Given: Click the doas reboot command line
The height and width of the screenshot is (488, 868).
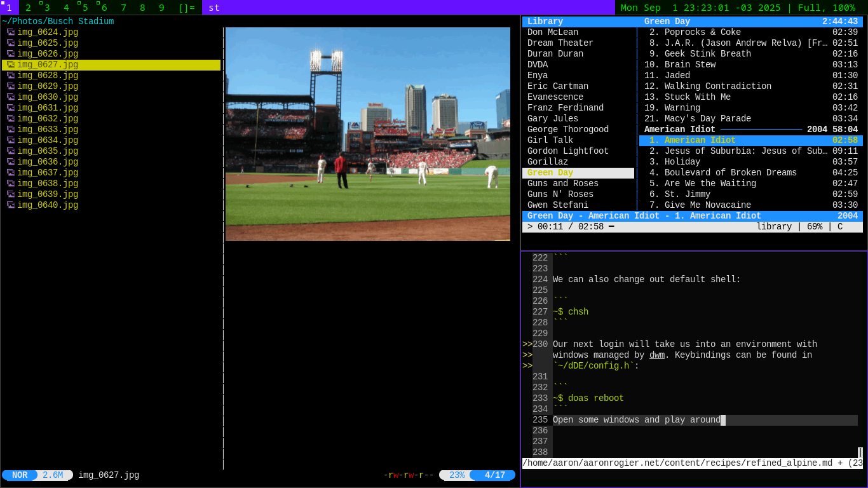Looking at the screenshot, I should coord(588,398).
